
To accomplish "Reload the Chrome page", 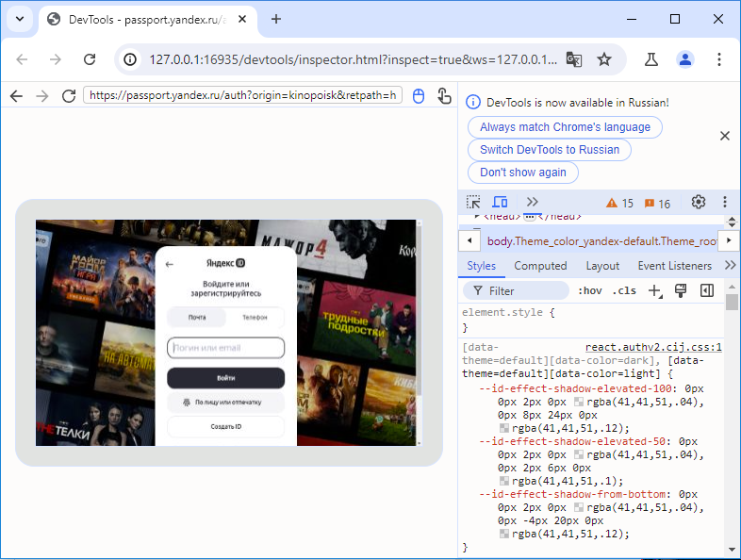I will tap(90, 59).
